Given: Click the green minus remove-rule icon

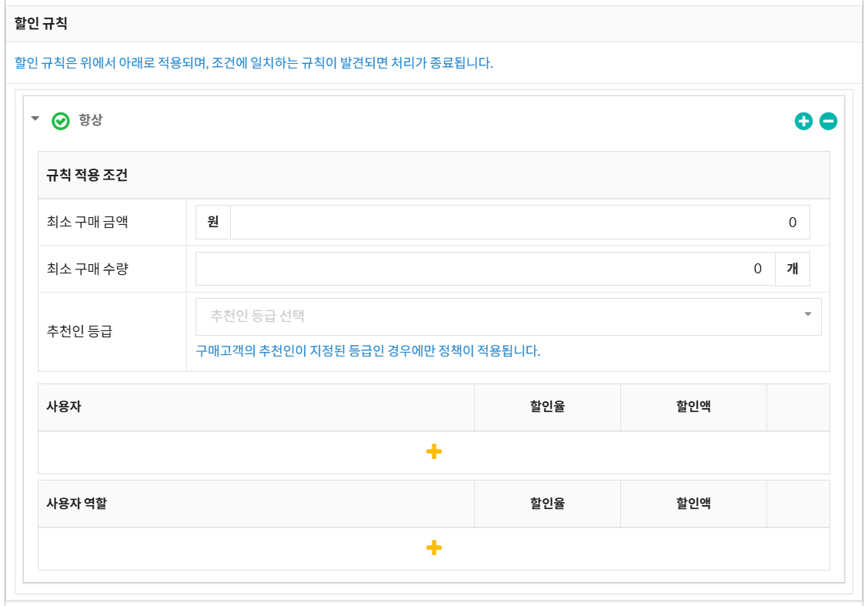Looking at the screenshot, I should 828,121.
